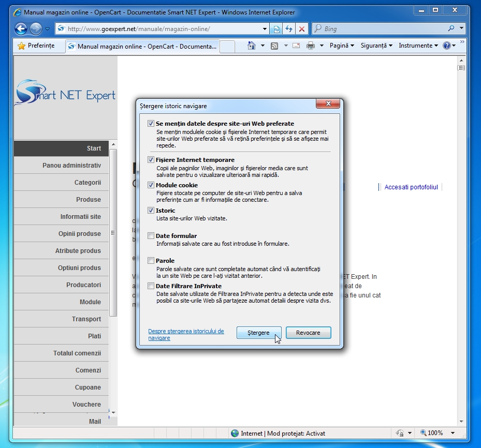Open the Pagină dropdown menu

pyautogui.click(x=342, y=46)
